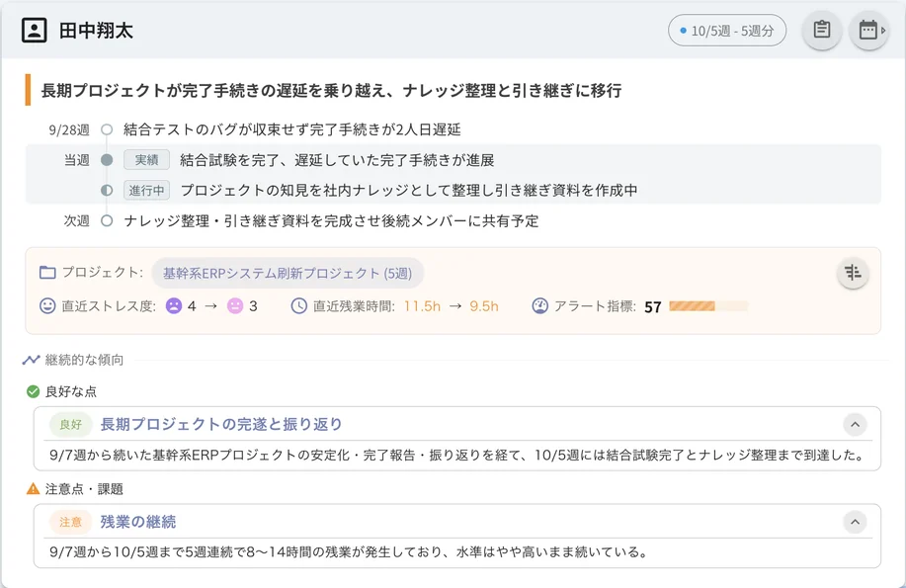
Task: Click the 良好 badge
Action: click(x=70, y=424)
